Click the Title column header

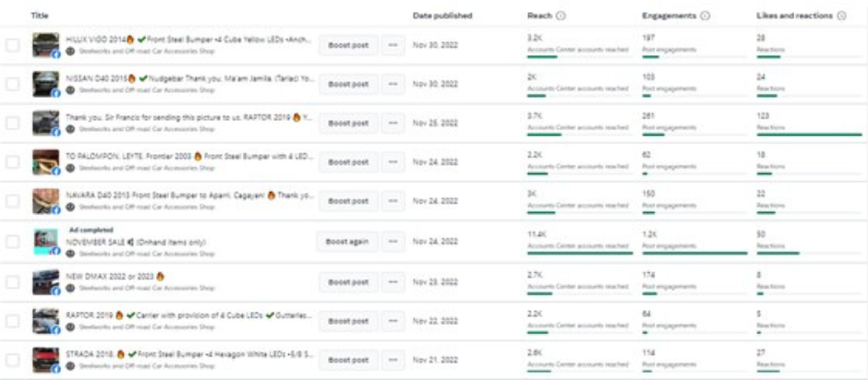(x=40, y=16)
